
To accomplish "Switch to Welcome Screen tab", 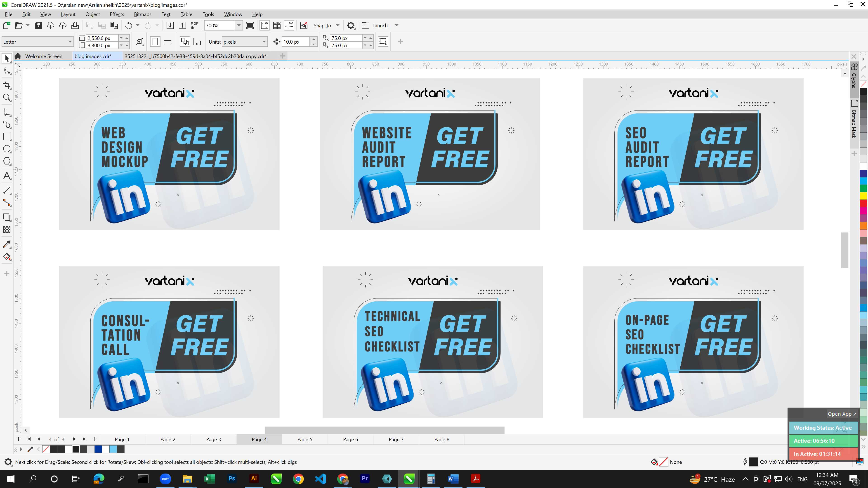I will (43, 56).
